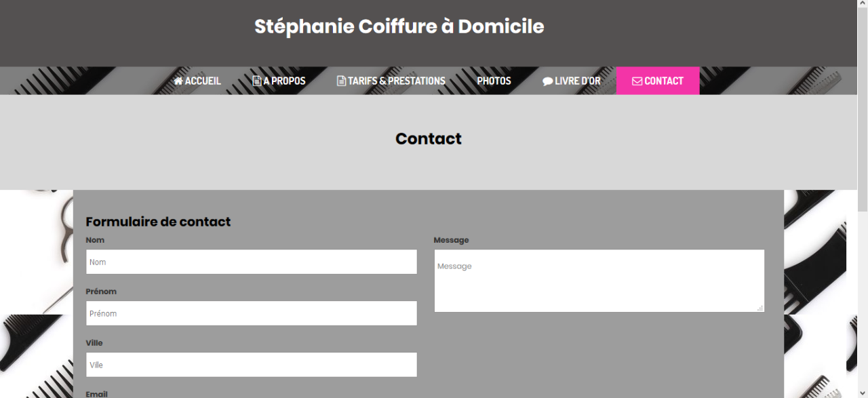Select the Ville input box
Viewport: 868px width, 398px height.
tap(252, 365)
